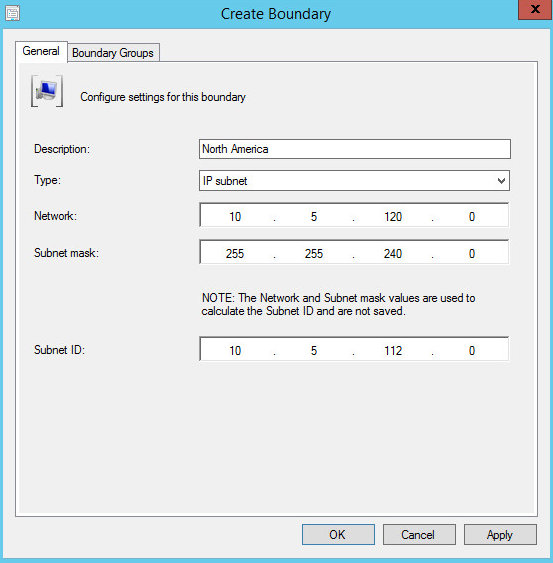This screenshot has width=553, height=563.
Task: Click the last Subnet mask octet 0
Action: pyautogui.click(x=472, y=253)
